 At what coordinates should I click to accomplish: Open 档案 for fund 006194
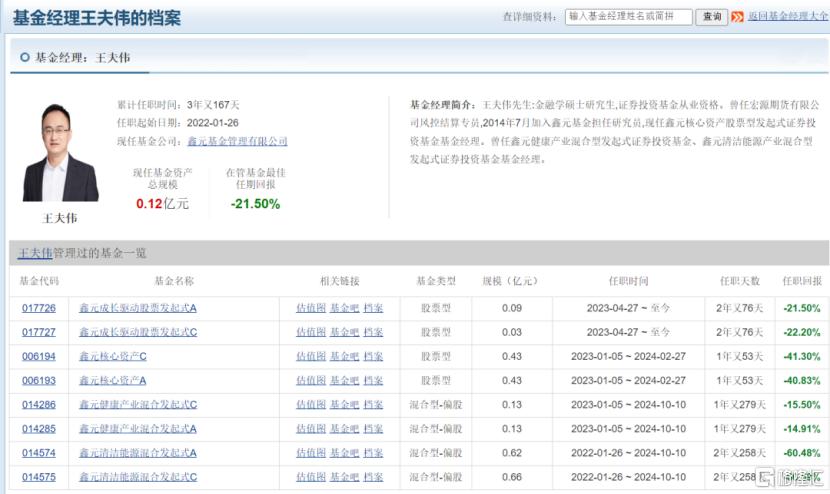coord(373,356)
